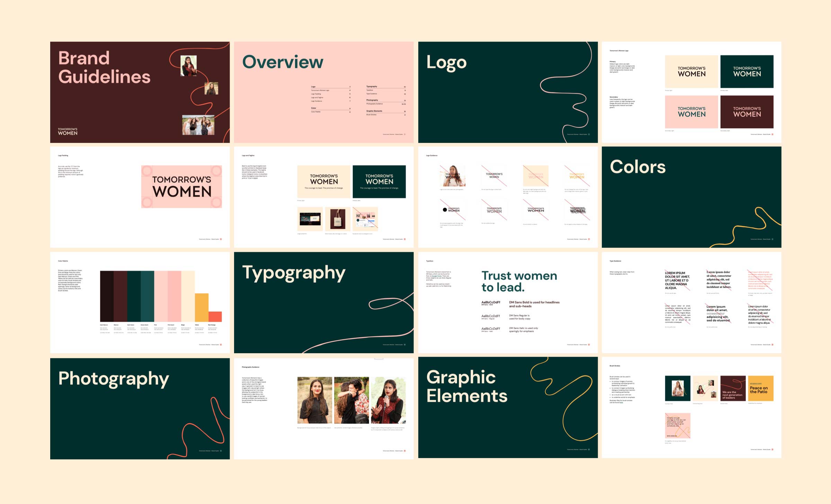Click the group photo on the cover slide

[198, 125]
